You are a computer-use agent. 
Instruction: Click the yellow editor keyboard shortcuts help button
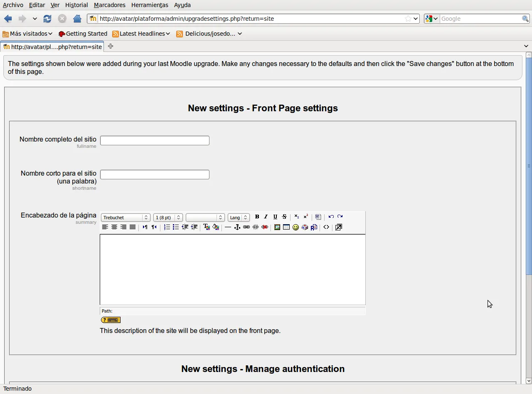point(111,320)
